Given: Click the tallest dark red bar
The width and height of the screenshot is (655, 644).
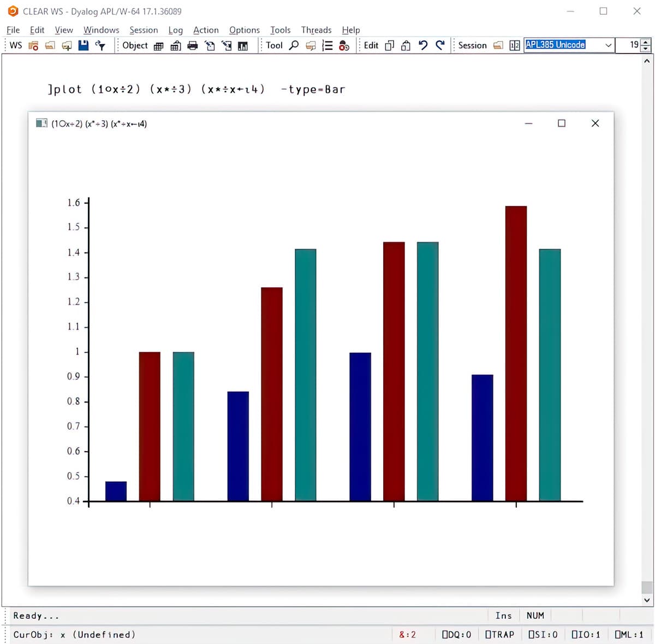Looking at the screenshot, I should click(516, 353).
